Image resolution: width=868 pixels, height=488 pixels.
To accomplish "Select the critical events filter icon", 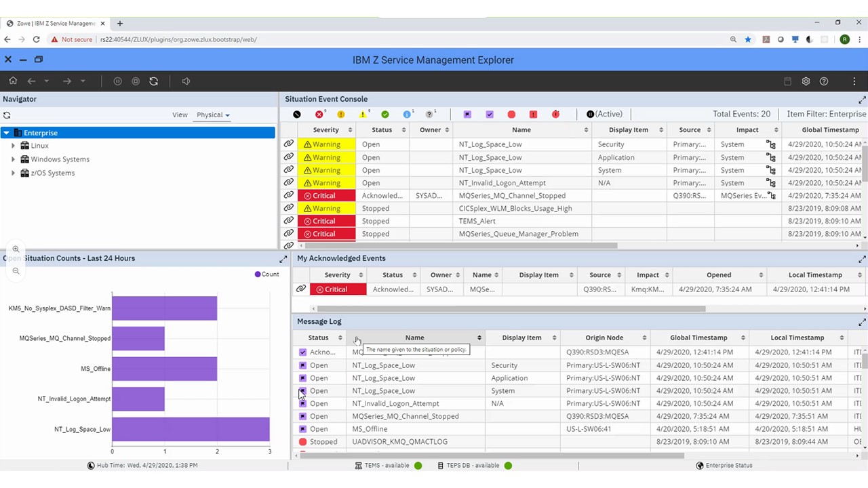I will coord(319,114).
